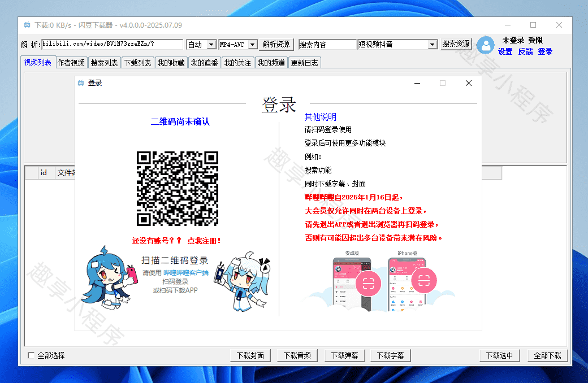Click the 二维码尚未确认 status text
Viewport: 588px width, 383px height.
[x=180, y=122]
